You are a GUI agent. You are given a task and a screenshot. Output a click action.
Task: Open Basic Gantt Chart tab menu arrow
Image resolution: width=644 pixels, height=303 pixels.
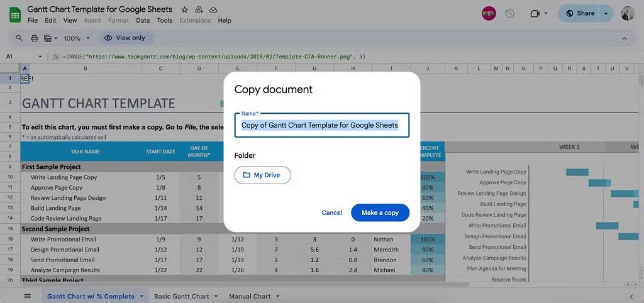(216, 296)
